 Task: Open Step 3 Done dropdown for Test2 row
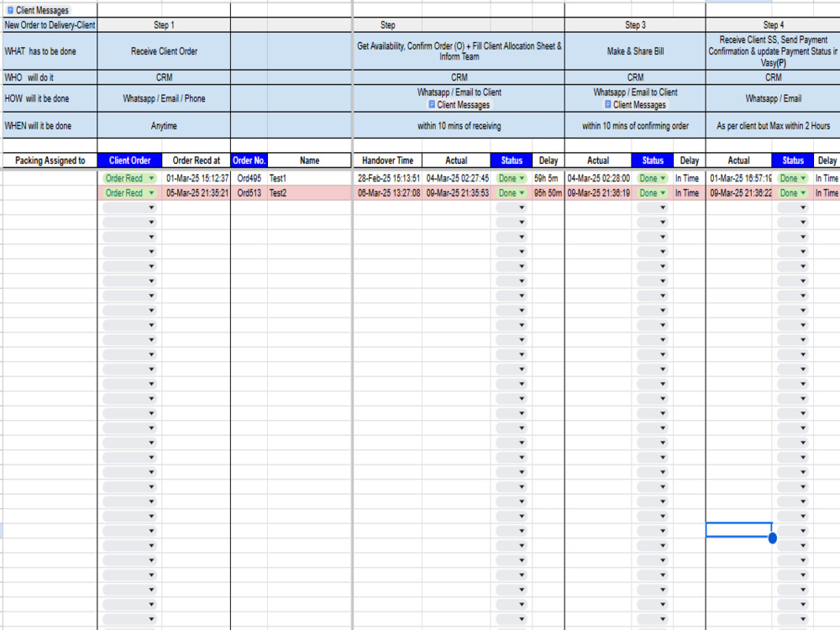pos(652,193)
